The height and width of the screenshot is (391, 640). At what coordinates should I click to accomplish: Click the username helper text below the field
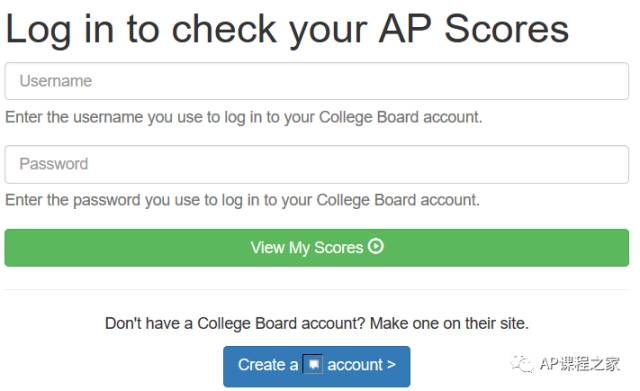244,118
